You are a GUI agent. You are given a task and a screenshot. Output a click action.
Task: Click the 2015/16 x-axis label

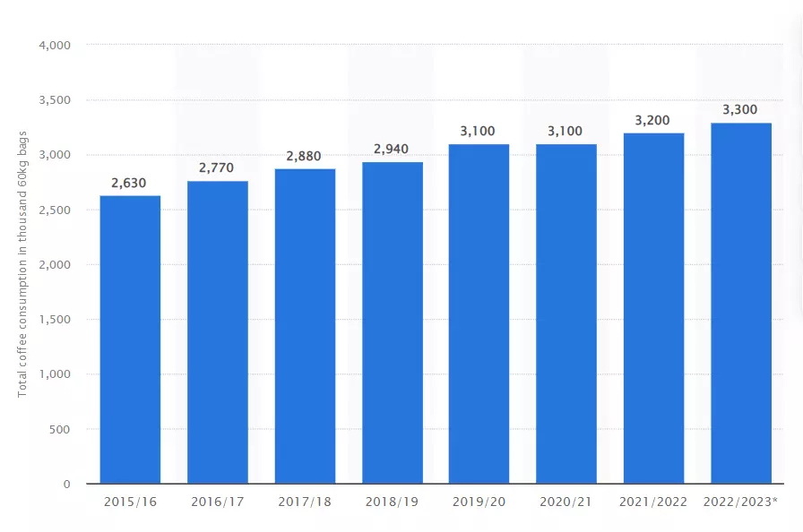(130, 502)
